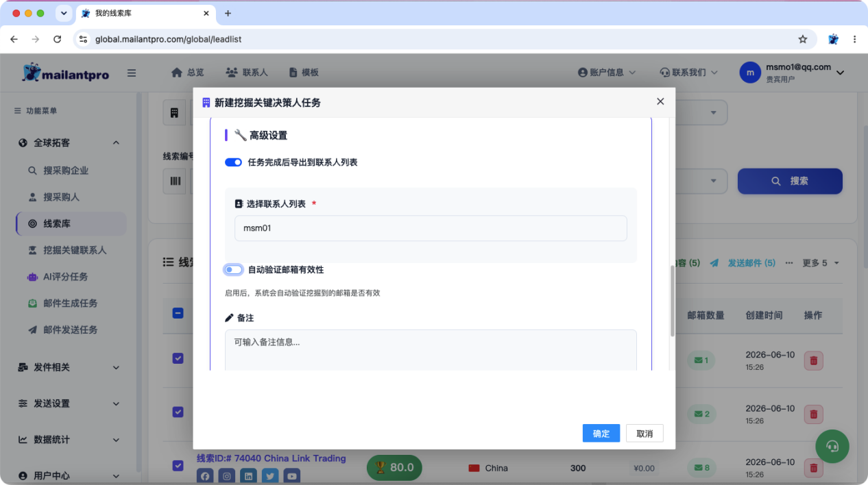Viewport: 868px width, 485px height.
Task: Open the 模板 templates tab
Action: pyautogui.click(x=304, y=73)
